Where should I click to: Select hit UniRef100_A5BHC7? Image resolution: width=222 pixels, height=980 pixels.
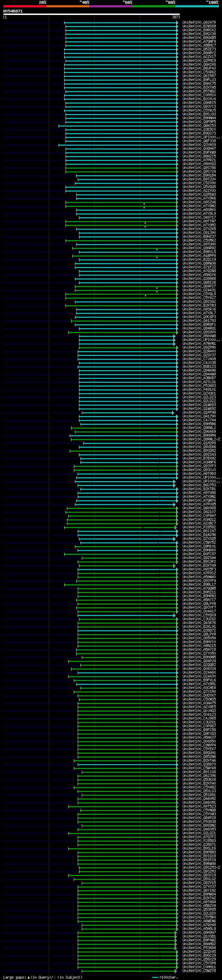pyautogui.click(x=199, y=45)
